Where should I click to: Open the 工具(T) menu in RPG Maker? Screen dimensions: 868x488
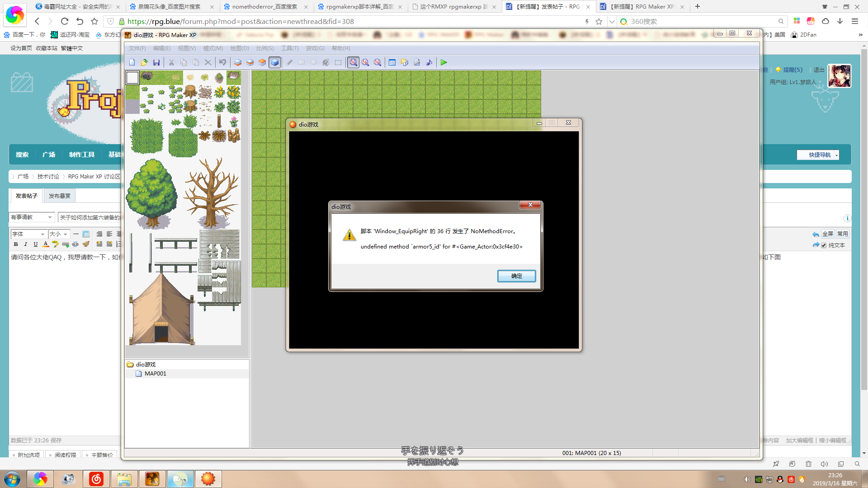[x=290, y=48]
